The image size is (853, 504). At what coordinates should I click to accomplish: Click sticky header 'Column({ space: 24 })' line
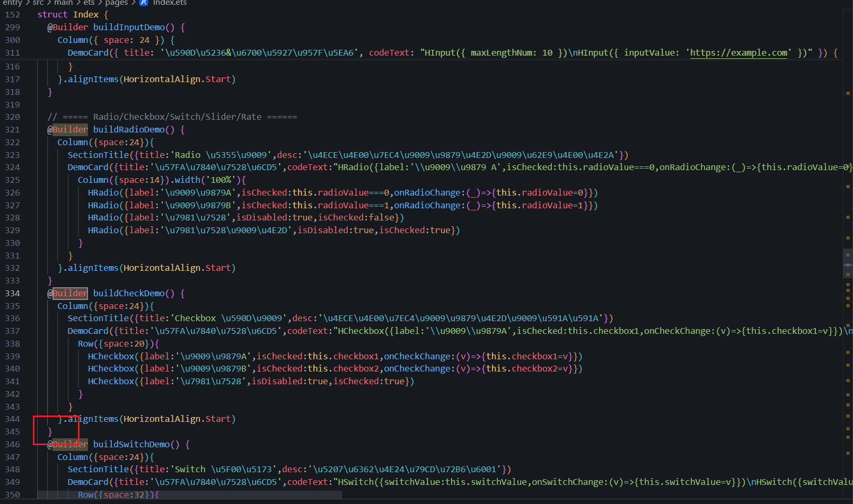[x=116, y=40]
